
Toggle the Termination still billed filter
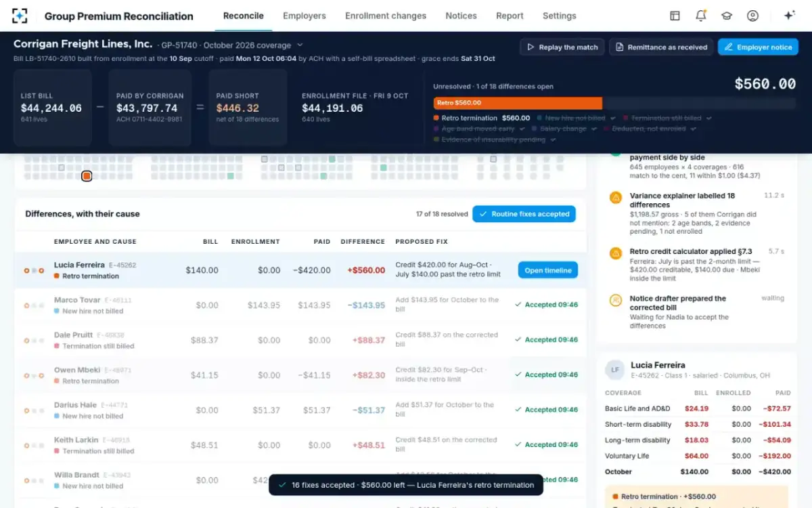667,118
